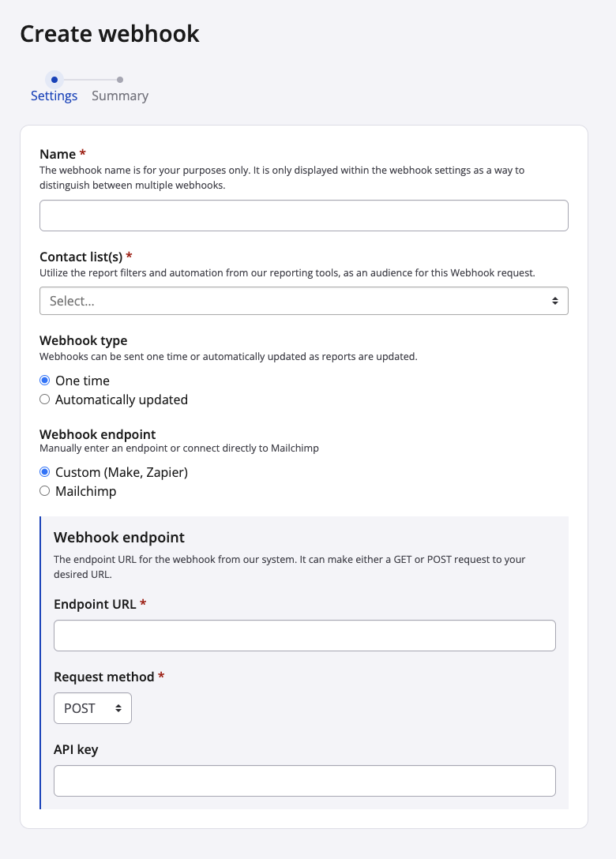Select Custom (Make, Zapier) endpoint option
Image resolution: width=616 pixels, height=859 pixels.
[x=45, y=472]
